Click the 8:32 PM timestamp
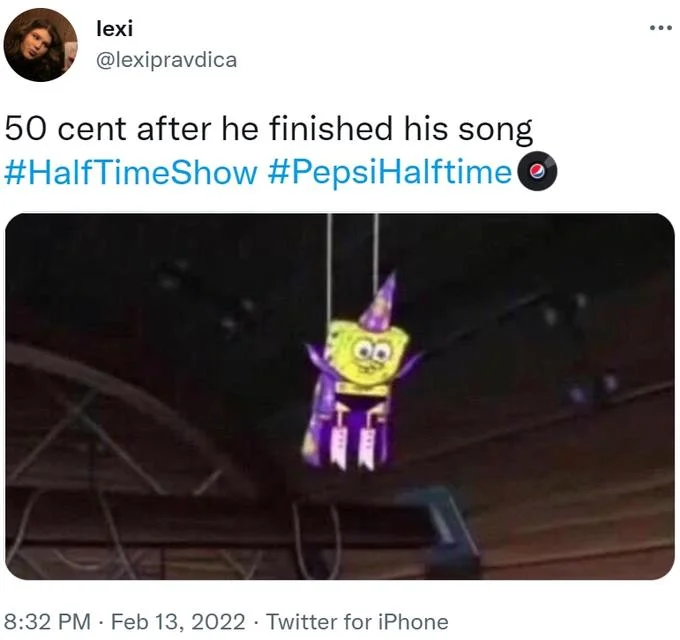Viewport: 680px width, 640px height. (x=48, y=621)
